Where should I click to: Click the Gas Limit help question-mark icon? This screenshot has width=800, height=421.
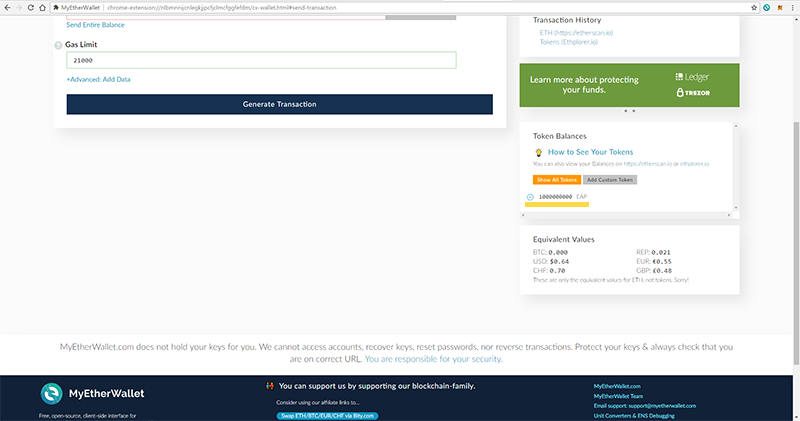coord(58,45)
